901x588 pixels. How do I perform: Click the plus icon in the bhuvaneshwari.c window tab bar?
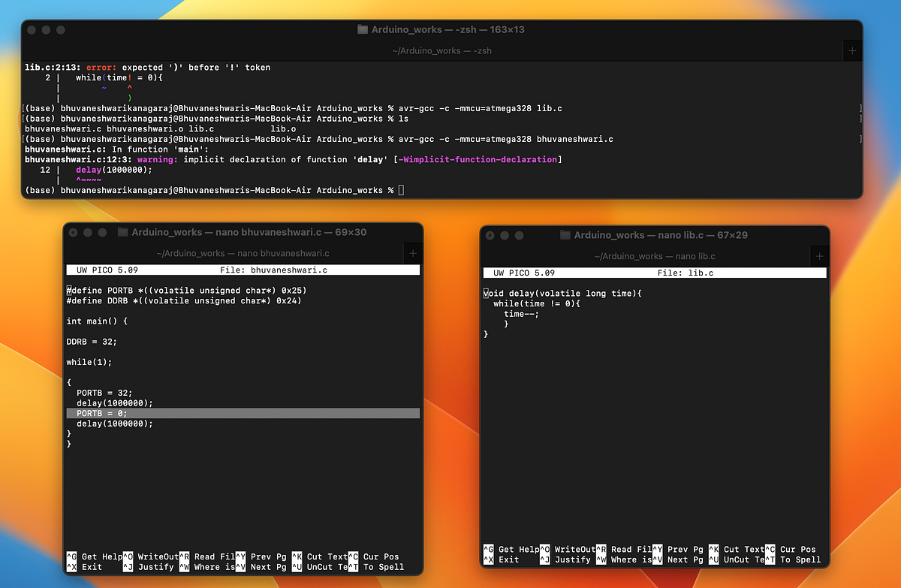click(x=412, y=253)
